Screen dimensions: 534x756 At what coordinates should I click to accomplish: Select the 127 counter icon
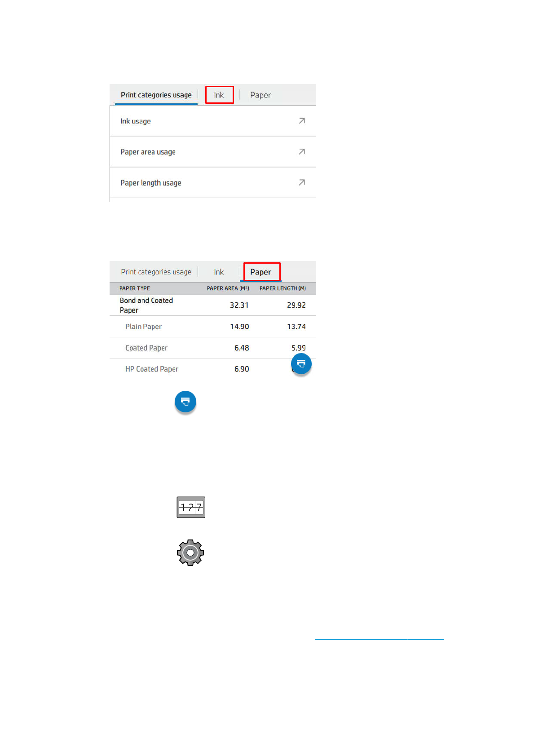tap(191, 507)
